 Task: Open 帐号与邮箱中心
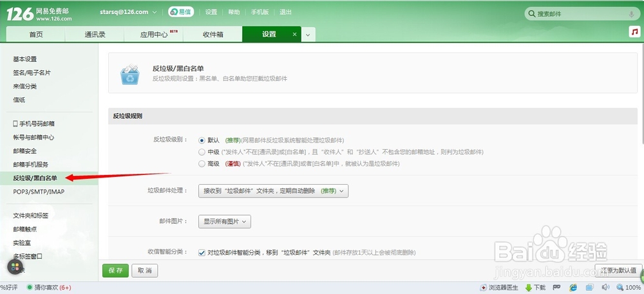point(33,138)
